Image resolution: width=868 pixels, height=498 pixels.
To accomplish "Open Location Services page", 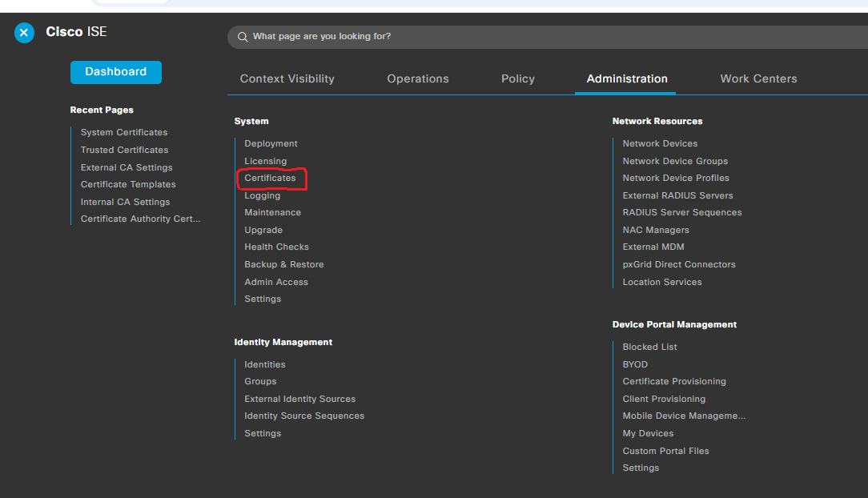I will click(x=662, y=282).
